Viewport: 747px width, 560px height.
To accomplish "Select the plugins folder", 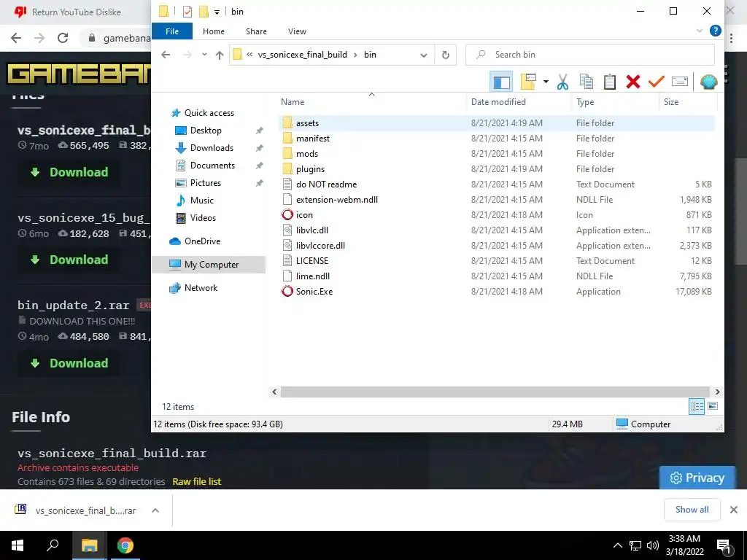I will [497, 168].
